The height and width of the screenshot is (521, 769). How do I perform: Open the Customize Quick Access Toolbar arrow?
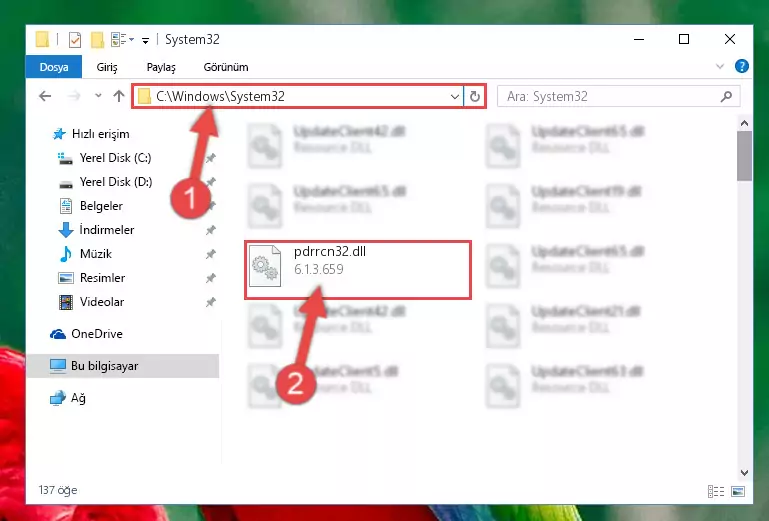click(x=145, y=40)
